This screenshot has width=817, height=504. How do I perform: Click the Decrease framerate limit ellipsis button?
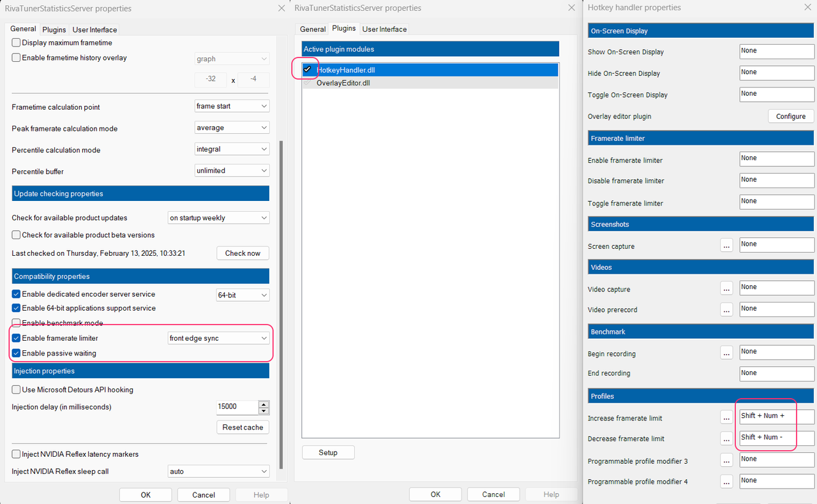coord(726,438)
